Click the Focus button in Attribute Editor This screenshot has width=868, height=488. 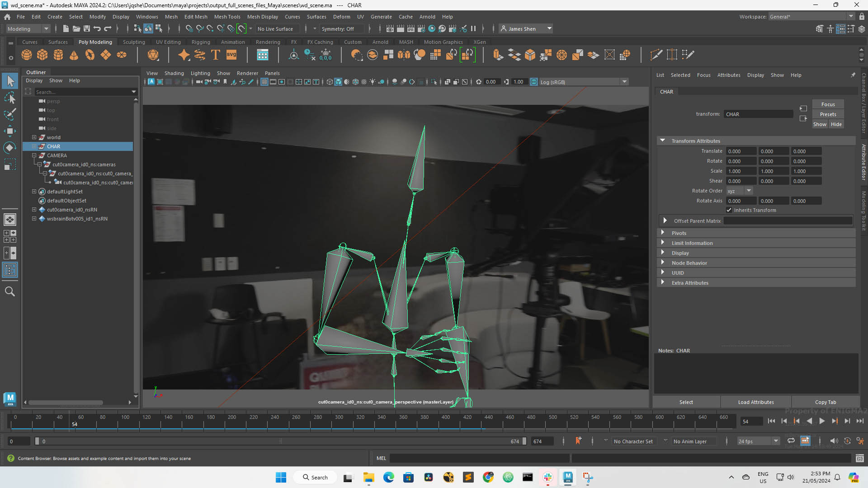[828, 104]
